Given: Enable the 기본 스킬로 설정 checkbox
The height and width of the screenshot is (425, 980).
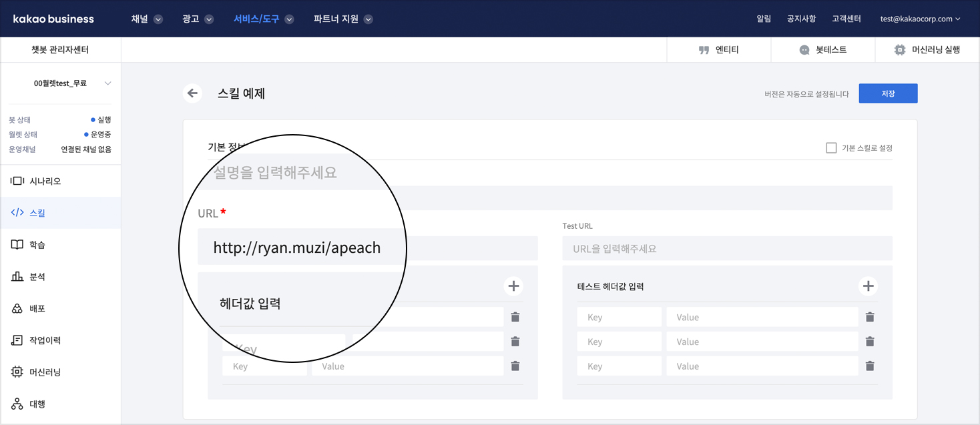Looking at the screenshot, I should tap(831, 148).
